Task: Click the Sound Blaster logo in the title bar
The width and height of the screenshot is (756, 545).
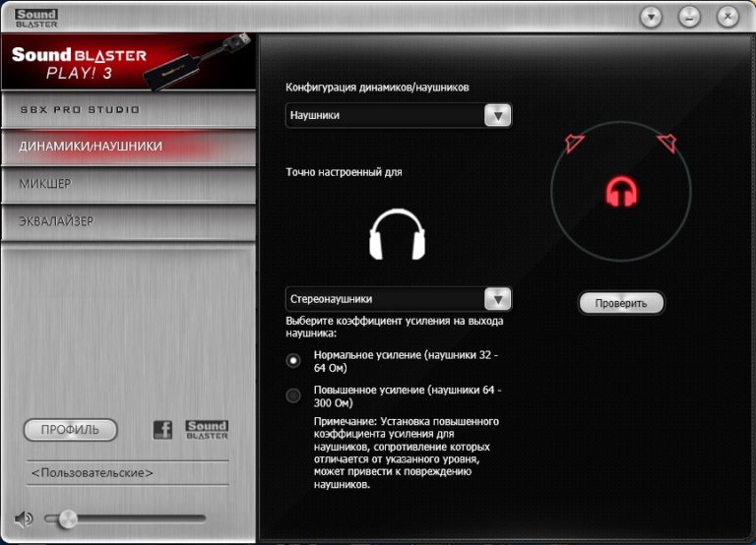Action: pyautogui.click(x=36, y=19)
